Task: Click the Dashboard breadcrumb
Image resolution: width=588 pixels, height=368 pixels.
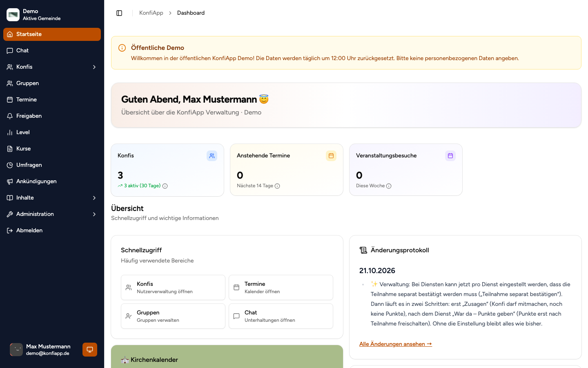Action: tap(191, 13)
